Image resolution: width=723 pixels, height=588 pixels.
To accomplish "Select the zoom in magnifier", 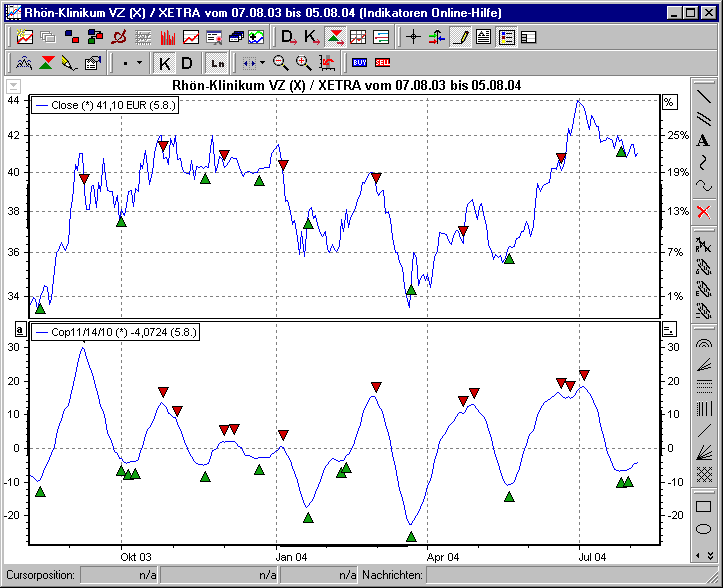I will [x=303, y=62].
